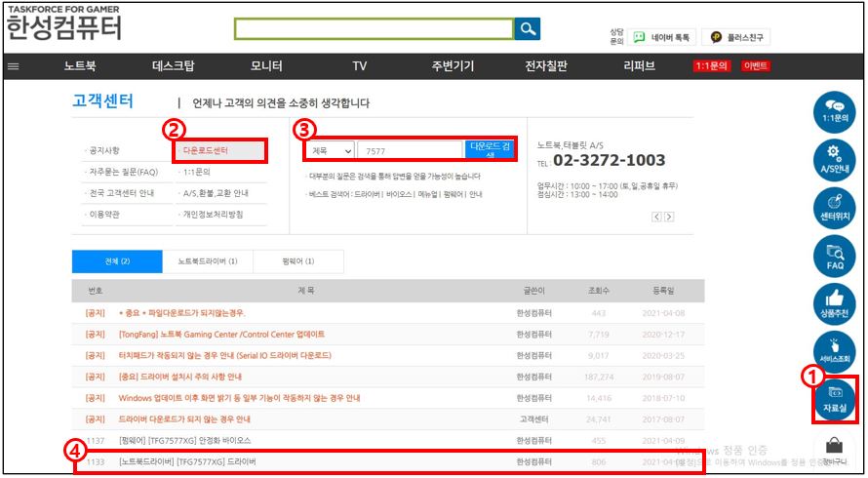Click red 이벤트 badge in navigation bar
The image size is (868, 478).
click(x=756, y=66)
